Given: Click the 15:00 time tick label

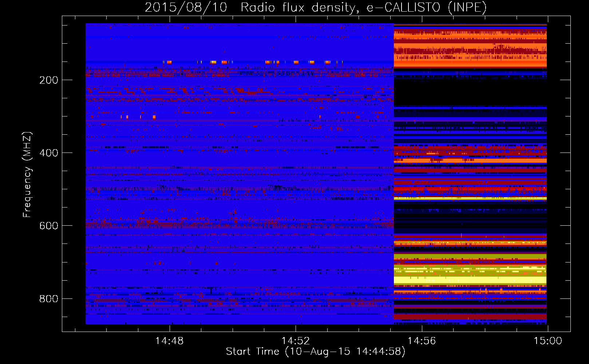Looking at the screenshot, I should pos(548,341).
